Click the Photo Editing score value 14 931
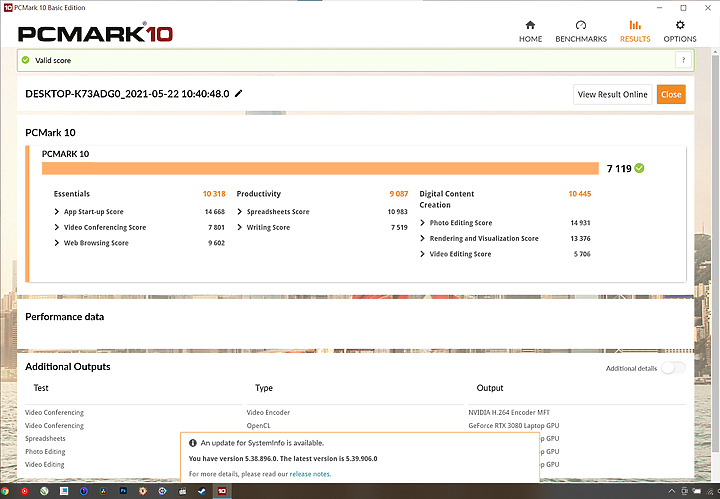Image resolution: width=720 pixels, height=499 pixels. pyautogui.click(x=580, y=223)
